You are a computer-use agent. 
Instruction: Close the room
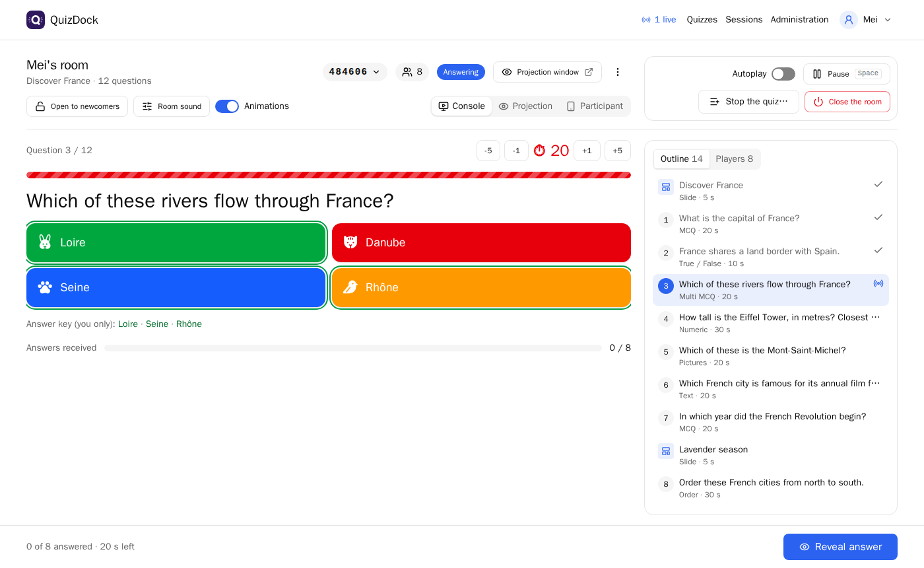(847, 102)
